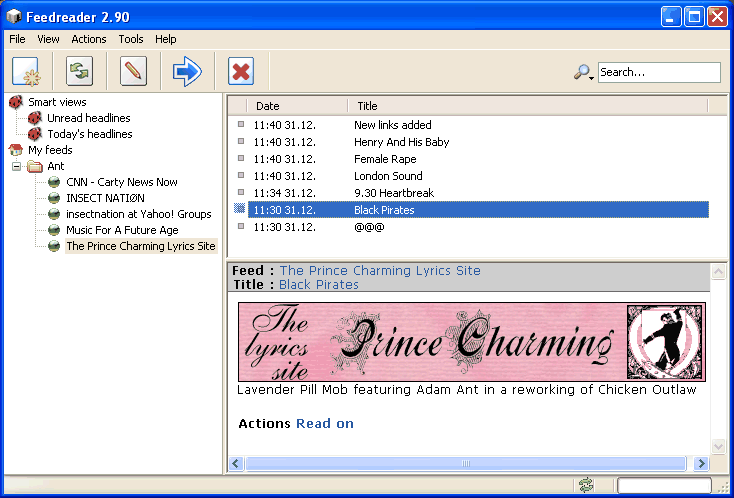
Task: Open the Actions menu
Action: [89, 39]
